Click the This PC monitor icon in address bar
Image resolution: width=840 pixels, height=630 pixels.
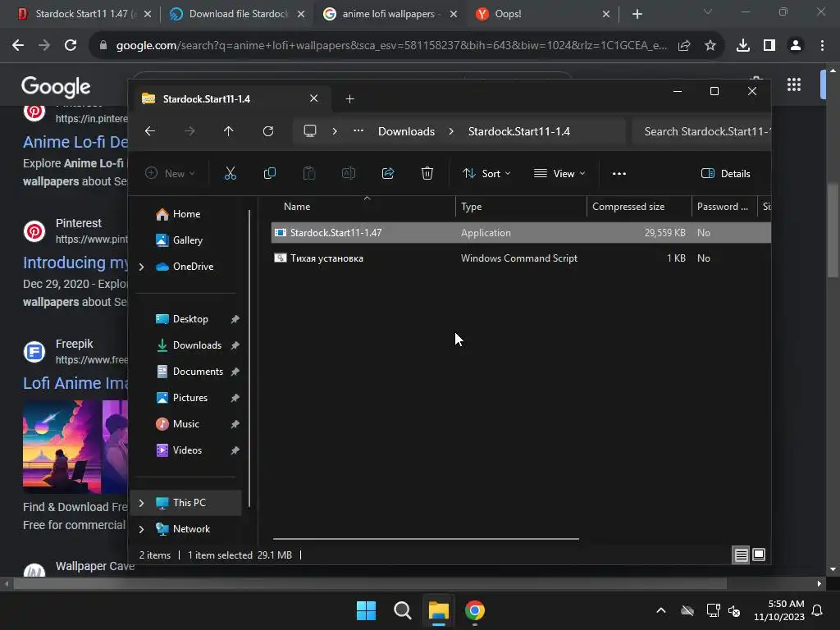click(x=309, y=131)
